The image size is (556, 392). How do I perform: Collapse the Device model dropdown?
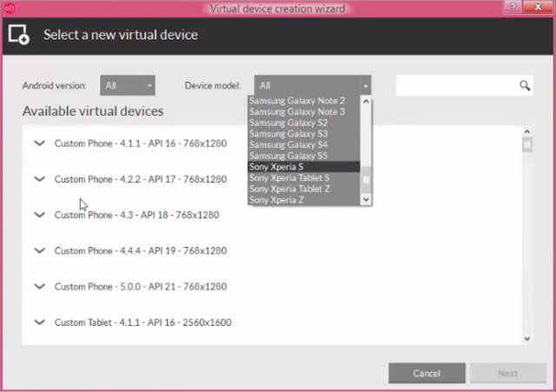click(313, 85)
